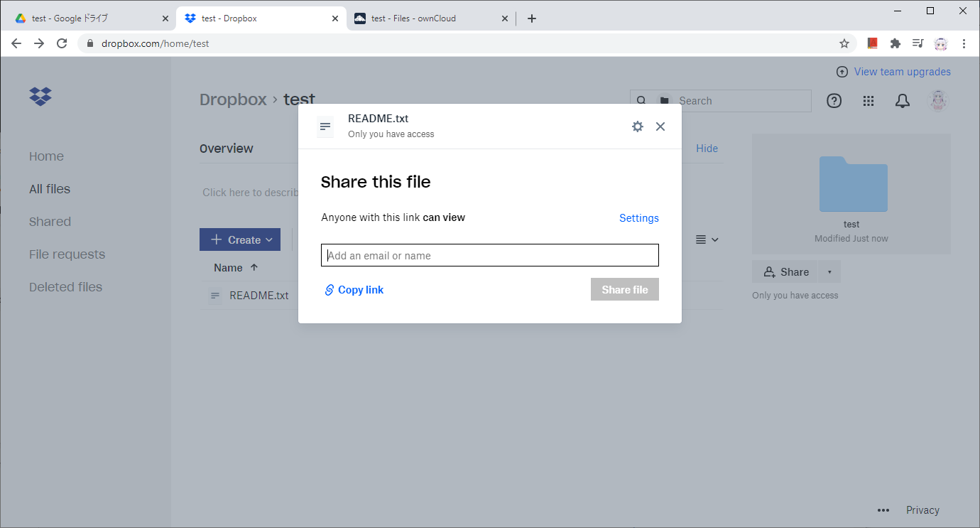Screen dimensions: 980x528
Task: Go forward in browser history
Action: pos(39,43)
